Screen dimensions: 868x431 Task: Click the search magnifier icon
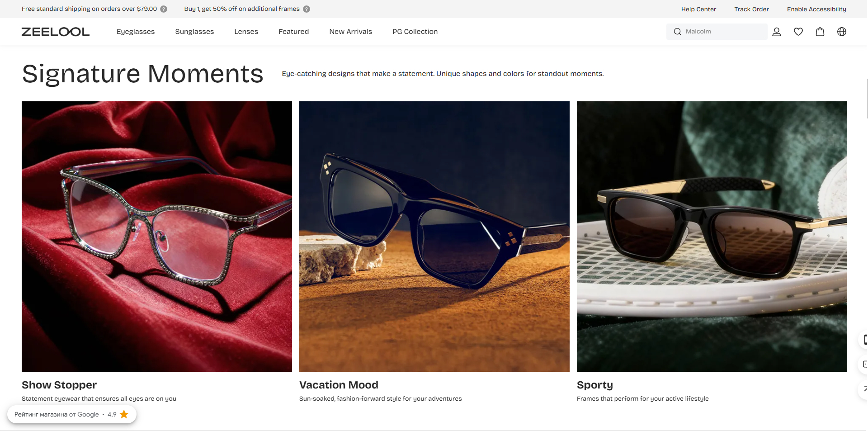click(677, 32)
